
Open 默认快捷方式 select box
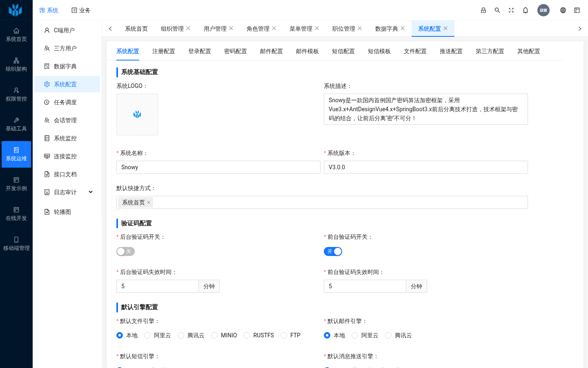click(322, 202)
